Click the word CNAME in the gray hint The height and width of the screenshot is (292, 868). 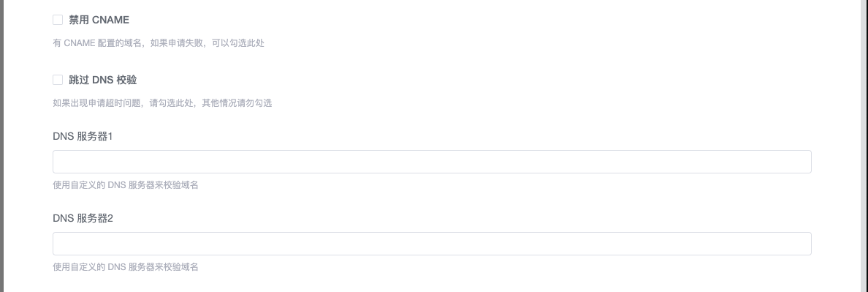[x=80, y=43]
